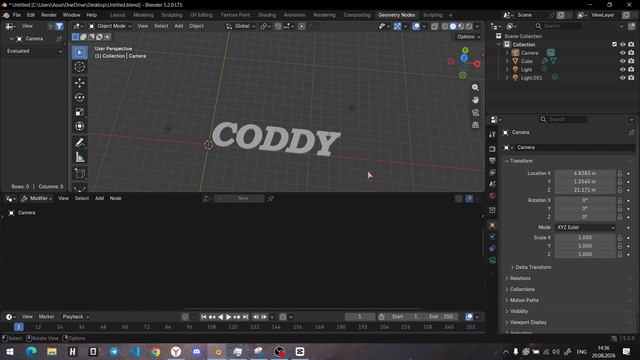Uncheck the Collection exclude checkbox

coord(614,44)
